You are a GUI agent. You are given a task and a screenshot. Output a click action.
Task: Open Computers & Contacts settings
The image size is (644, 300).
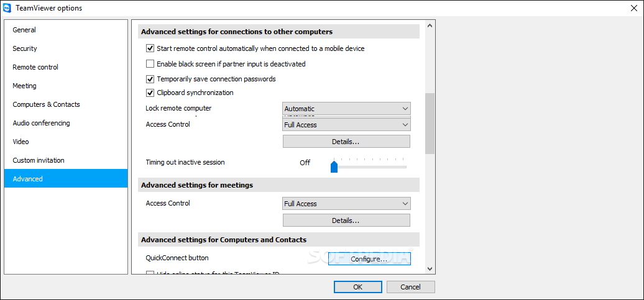[66, 104]
